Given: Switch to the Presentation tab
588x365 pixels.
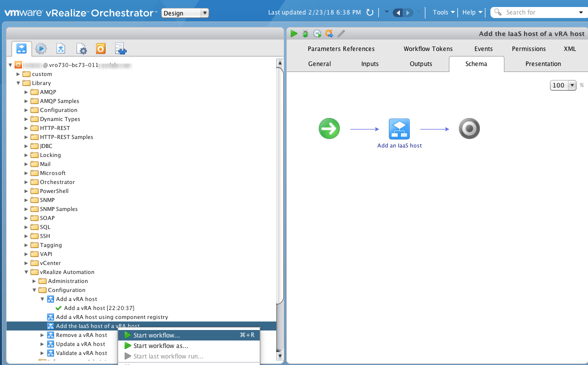Looking at the screenshot, I should coord(543,63).
